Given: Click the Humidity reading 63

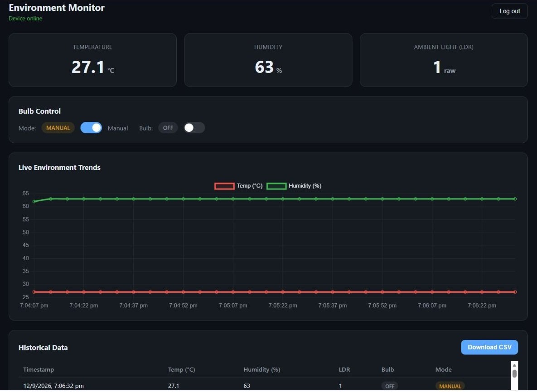Looking at the screenshot, I should tap(264, 67).
